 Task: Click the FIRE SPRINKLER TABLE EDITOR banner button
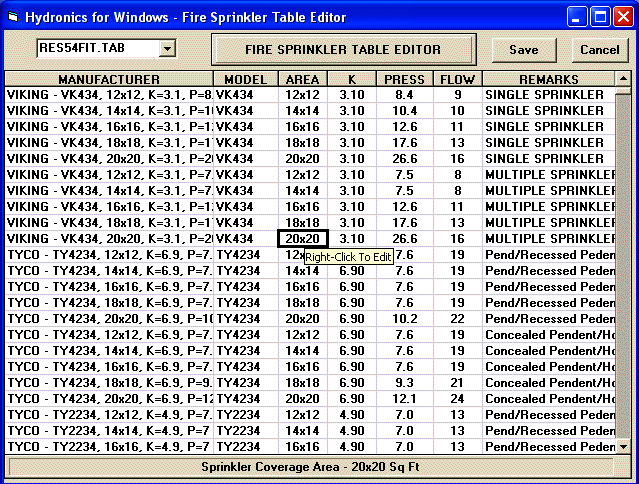click(343, 50)
